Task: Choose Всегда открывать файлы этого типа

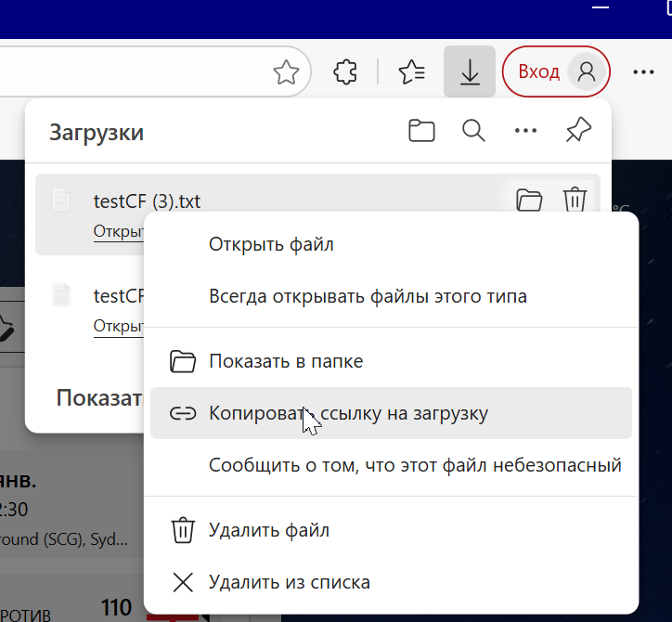Action: pos(392,296)
